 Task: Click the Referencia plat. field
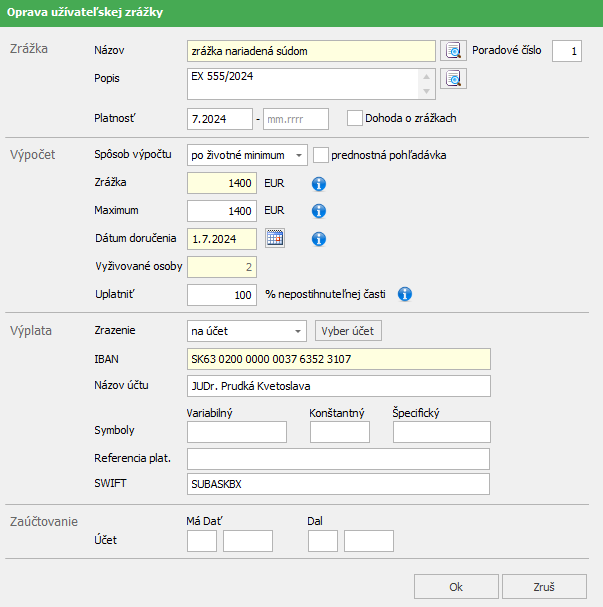[338, 459]
